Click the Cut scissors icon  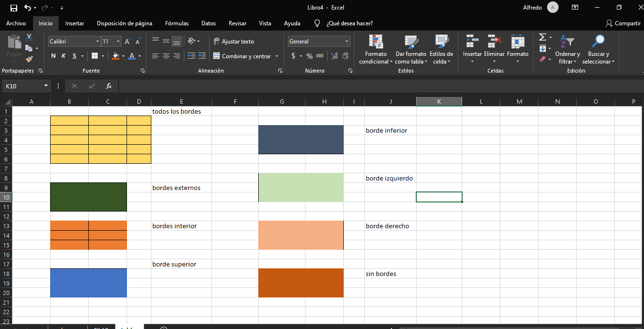29,38
